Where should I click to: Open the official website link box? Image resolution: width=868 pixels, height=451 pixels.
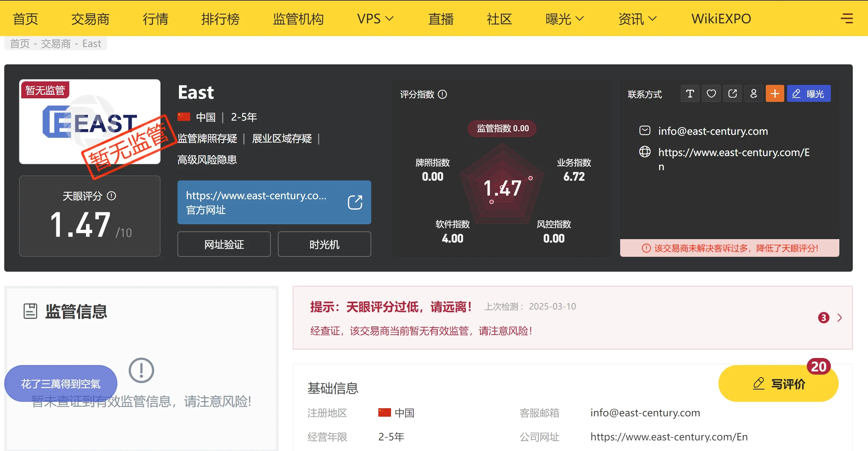(274, 202)
